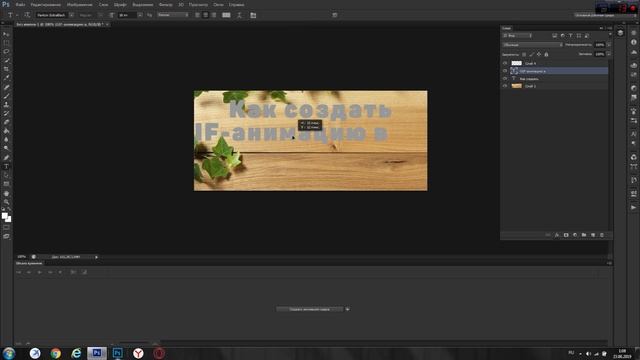Open the font size dropdown

140,15
